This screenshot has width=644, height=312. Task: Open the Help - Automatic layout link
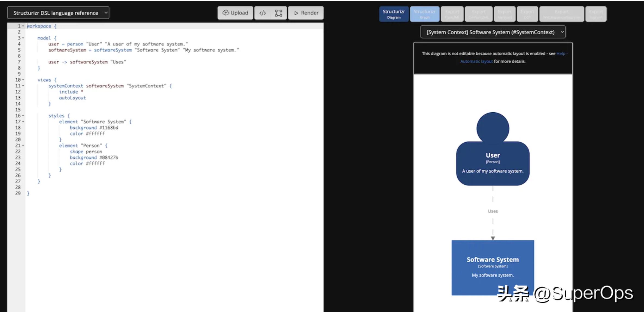pyautogui.click(x=477, y=61)
